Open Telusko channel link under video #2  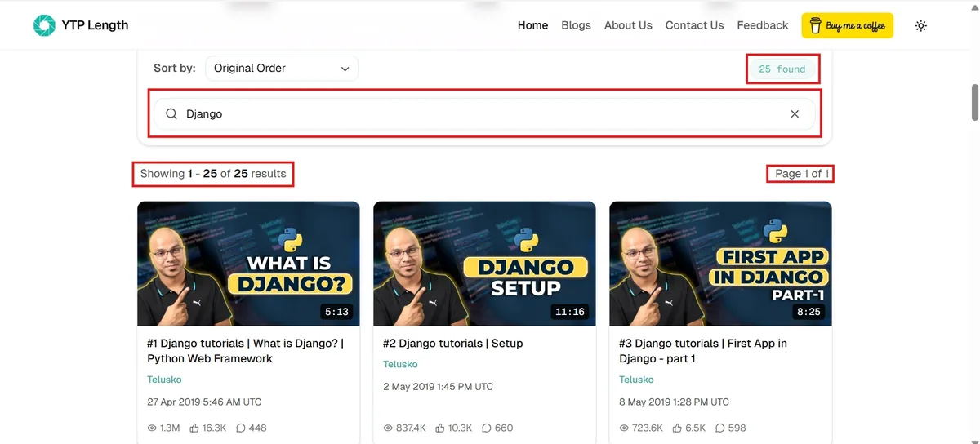click(x=400, y=364)
